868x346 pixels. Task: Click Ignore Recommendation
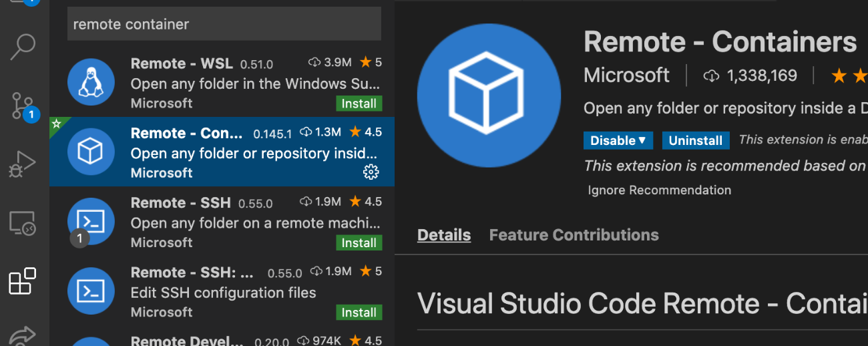[x=659, y=190]
